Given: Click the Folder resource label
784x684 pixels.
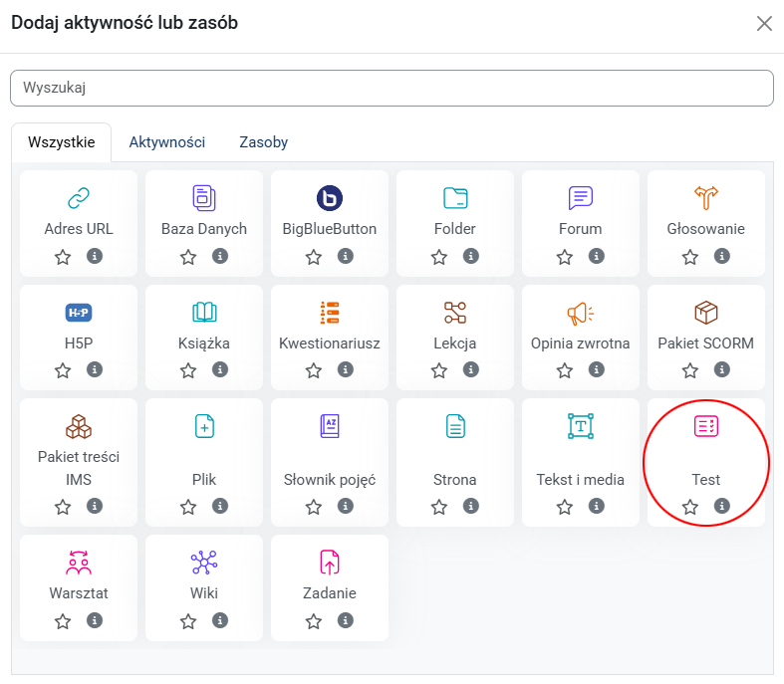Looking at the screenshot, I should point(455,229).
